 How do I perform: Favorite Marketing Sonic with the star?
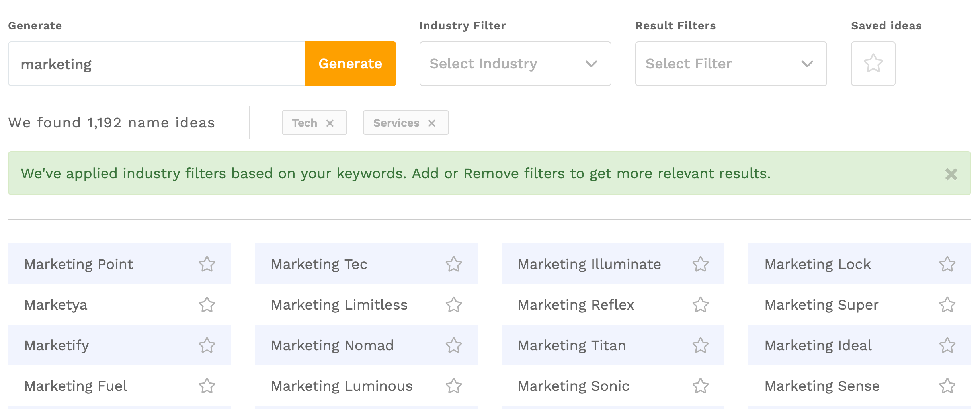click(701, 386)
